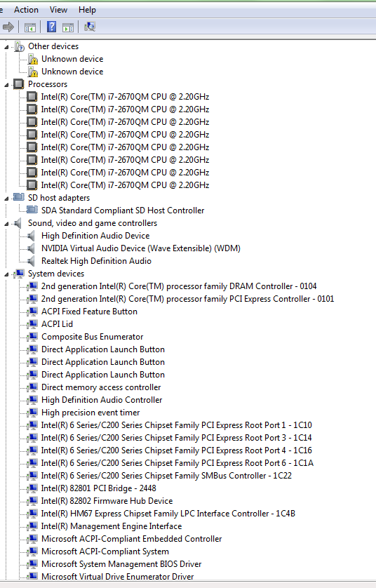Click the action pane toolbar icon

tap(68, 27)
